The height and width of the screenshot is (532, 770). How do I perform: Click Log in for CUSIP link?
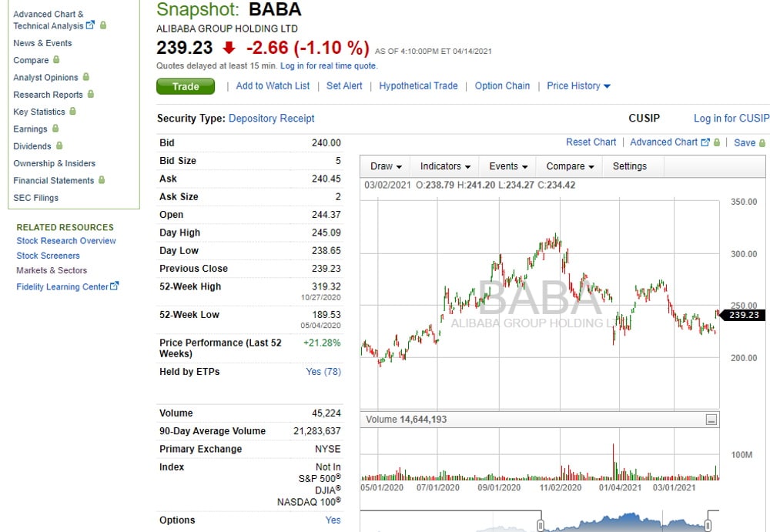(731, 119)
